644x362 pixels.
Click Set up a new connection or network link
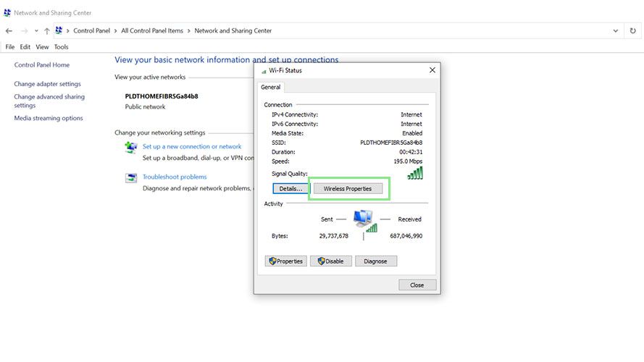pyautogui.click(x=192, y=146)
